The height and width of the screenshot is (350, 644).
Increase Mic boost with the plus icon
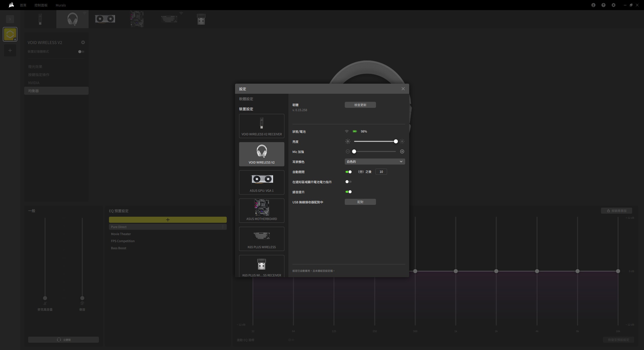tap(402, 151)
